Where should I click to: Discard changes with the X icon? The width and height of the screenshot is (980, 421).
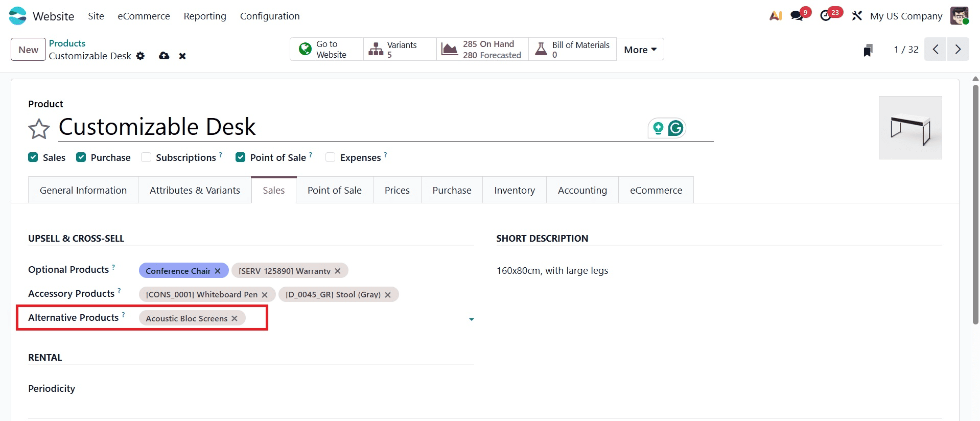182,56
